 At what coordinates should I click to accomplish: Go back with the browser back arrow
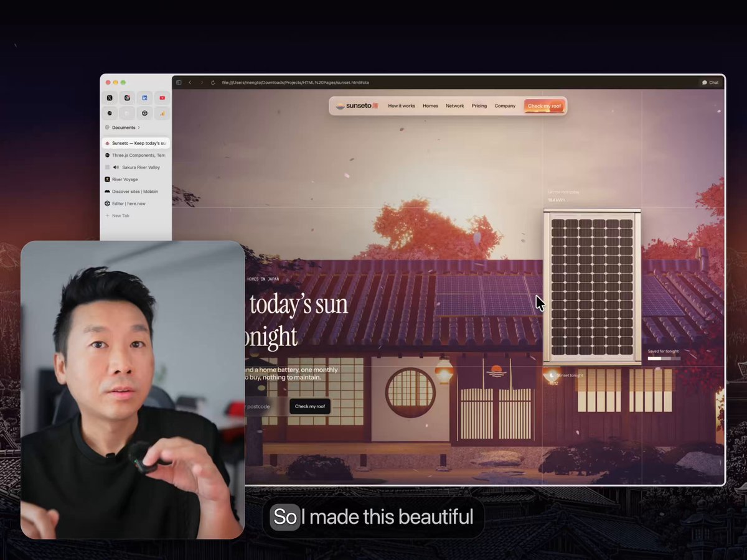coord(190,82)
